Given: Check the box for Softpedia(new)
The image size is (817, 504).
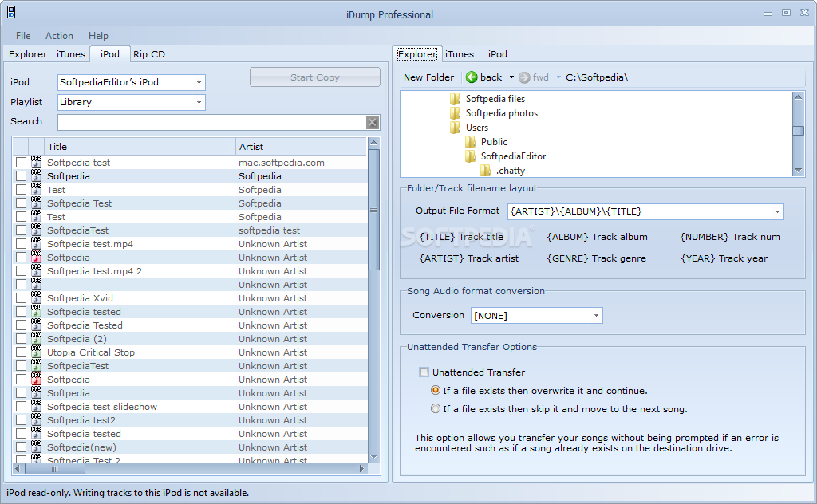Looking at the screenshot, I should click(x=21, y=447).
